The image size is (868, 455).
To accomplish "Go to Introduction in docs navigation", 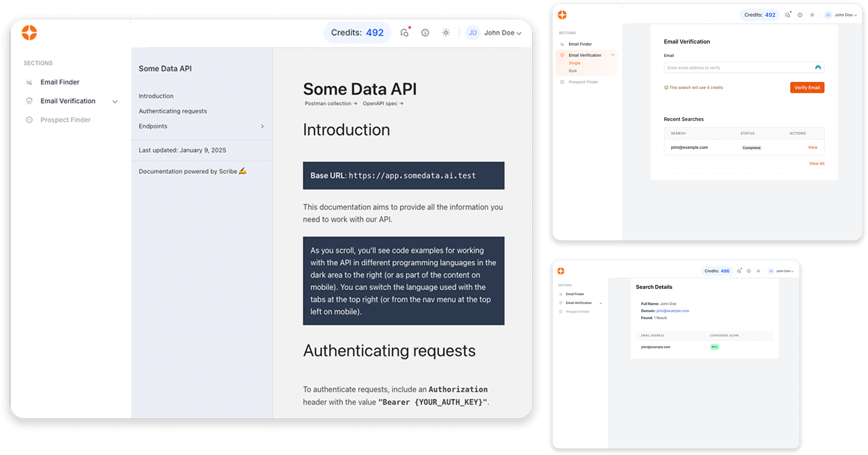I will pyautogui.click(x=156, y=96).
